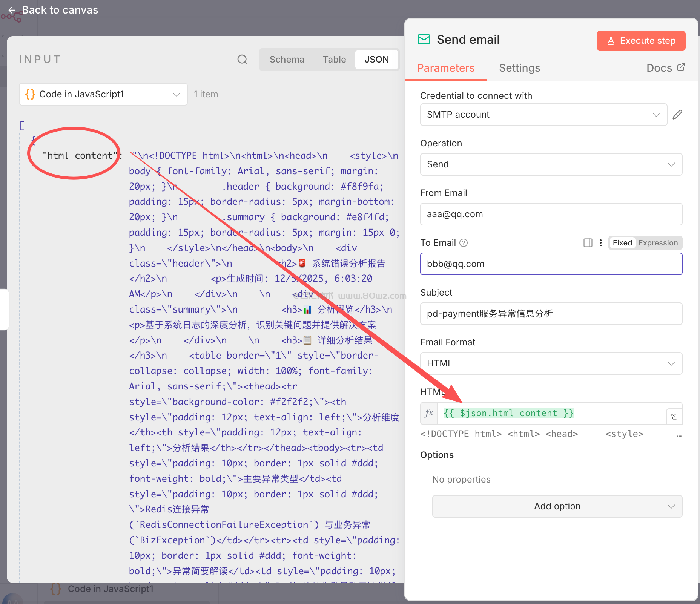Select the Parameters tab
Viewport: 700px width, 604px height.
click(446, 68)
